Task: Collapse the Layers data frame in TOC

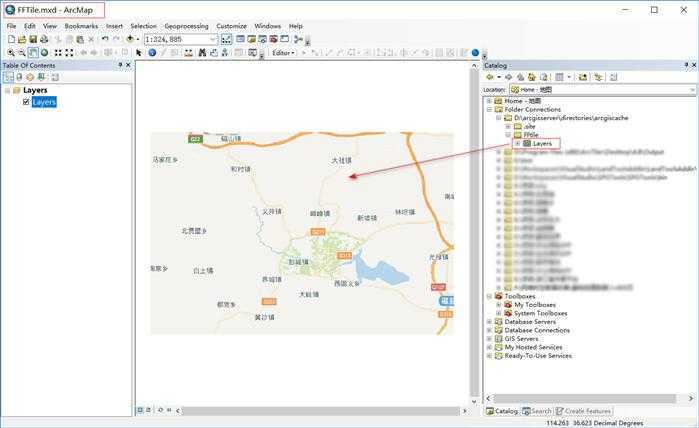Action: (7, 91)
